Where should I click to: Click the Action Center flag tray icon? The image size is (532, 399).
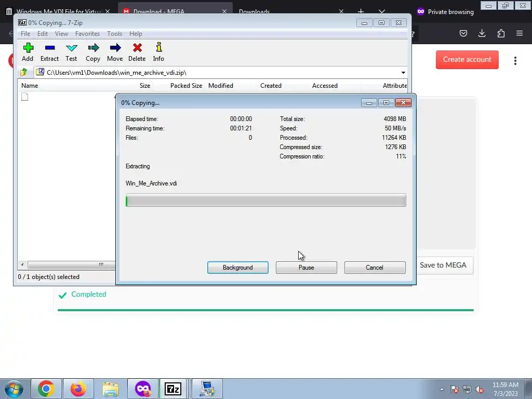tap(455, 389)
